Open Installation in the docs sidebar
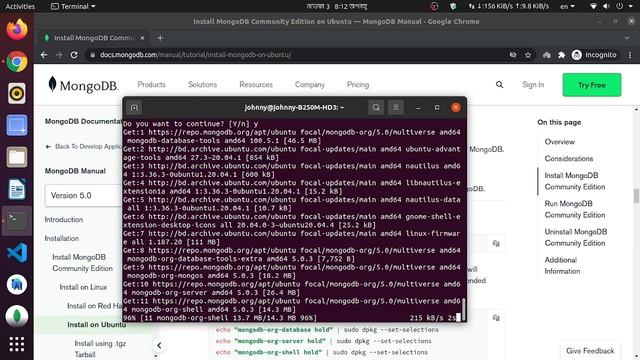Screen dimensions: 640x360 click(x=62, y=238)
